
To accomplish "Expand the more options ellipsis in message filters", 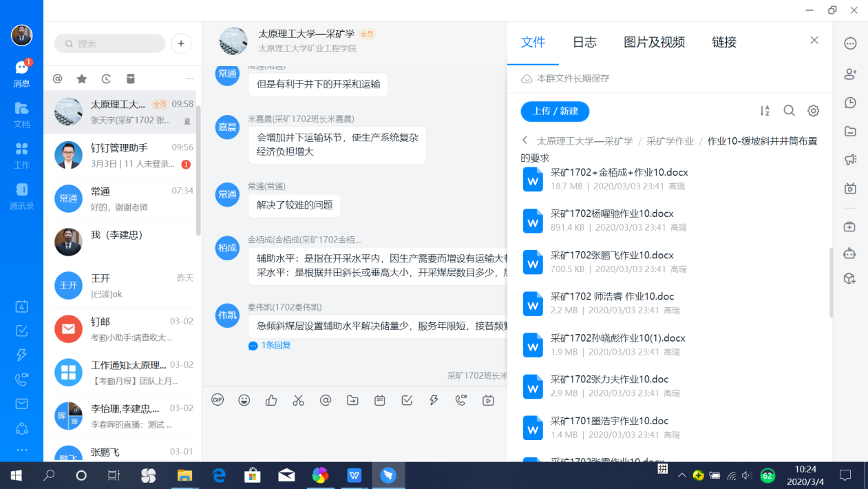I will point(190,79).
